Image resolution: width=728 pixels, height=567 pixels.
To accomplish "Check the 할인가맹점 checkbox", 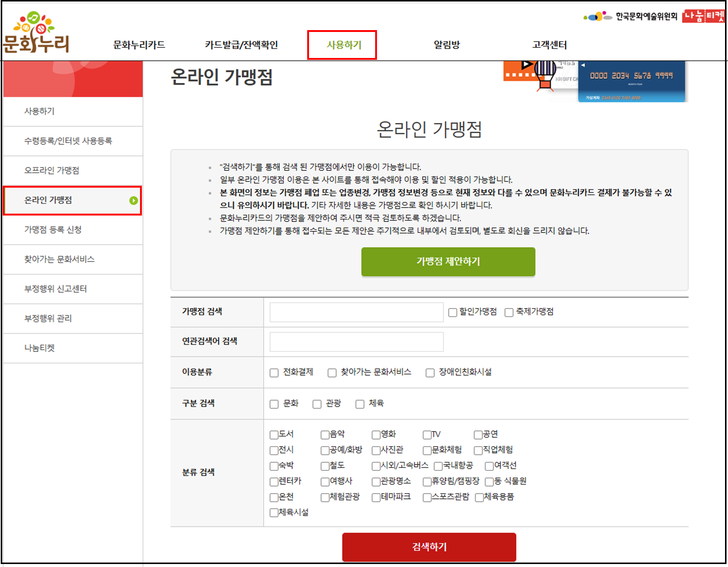I will [452, 312].
